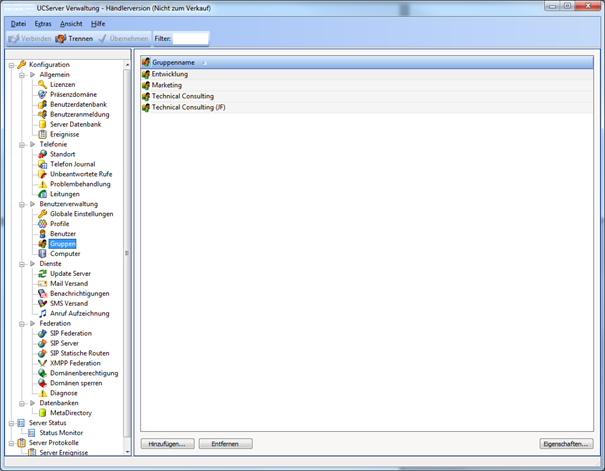
Task: Collapse the Allgemein tree section
Action: coord(22,75)
